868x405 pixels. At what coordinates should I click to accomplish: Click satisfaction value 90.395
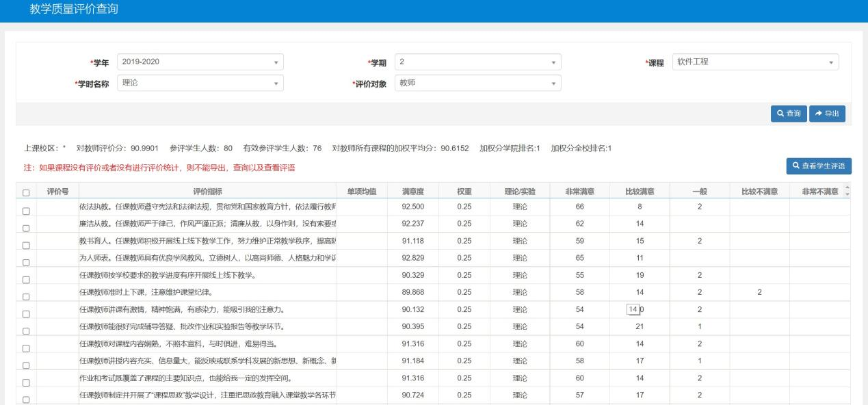coord(413,326)
